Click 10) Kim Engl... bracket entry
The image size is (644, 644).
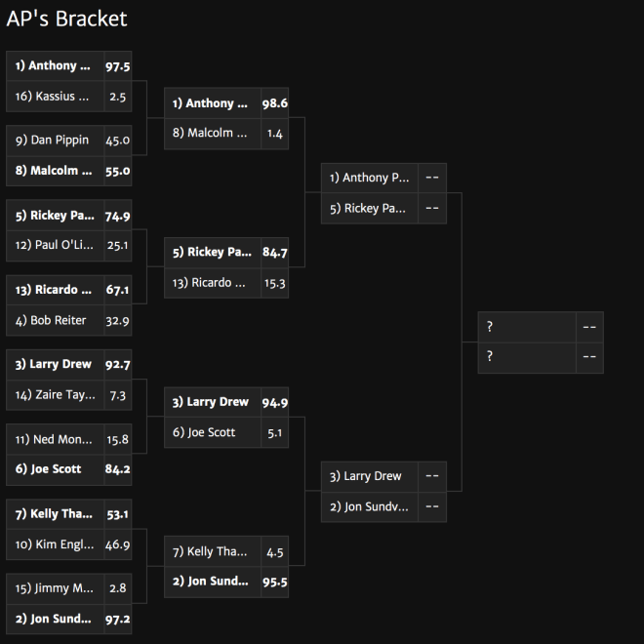tap(69, 544)
